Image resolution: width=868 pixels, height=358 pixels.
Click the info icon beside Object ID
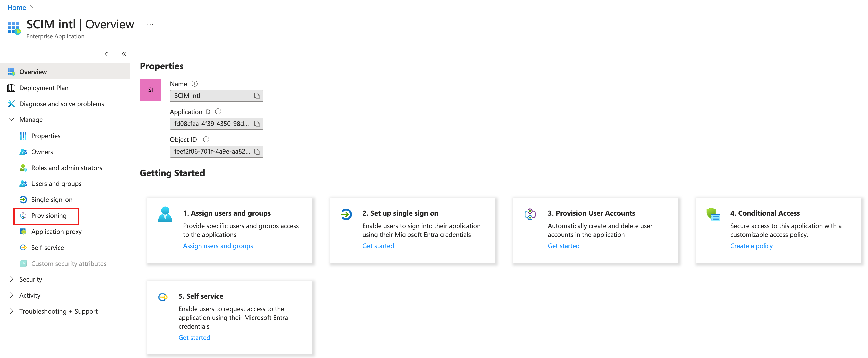206,139
